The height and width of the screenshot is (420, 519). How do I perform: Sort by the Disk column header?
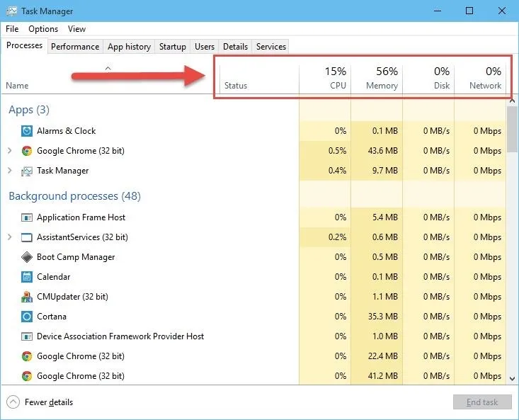point(428,79)
